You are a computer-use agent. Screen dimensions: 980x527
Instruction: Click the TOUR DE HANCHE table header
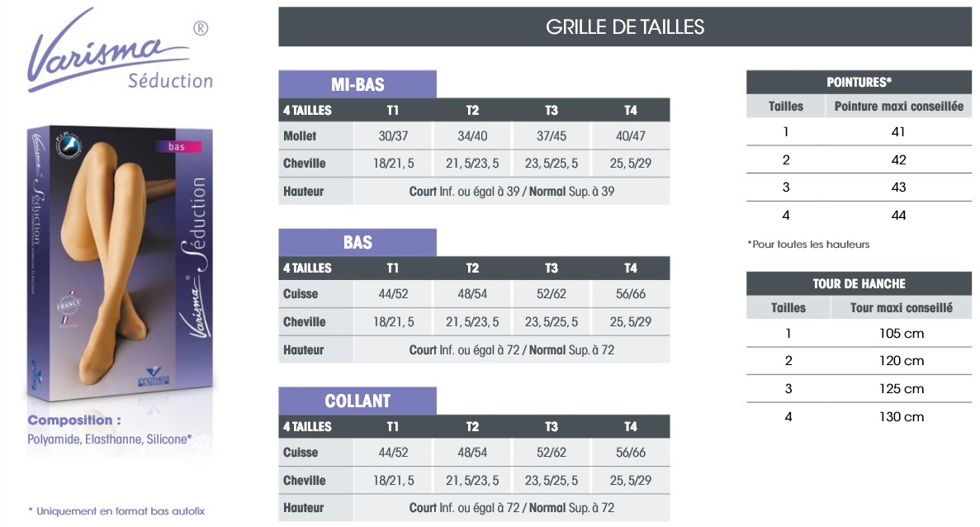click(x=859, y=283)
